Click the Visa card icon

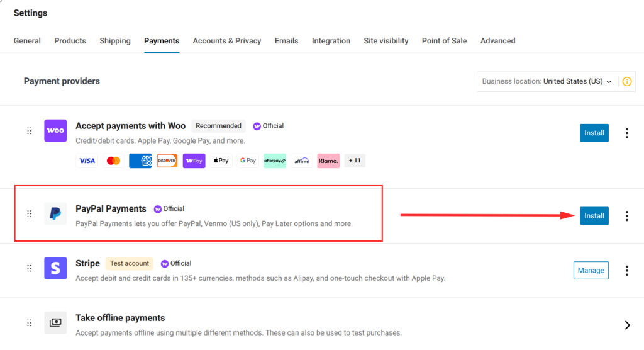87,161
